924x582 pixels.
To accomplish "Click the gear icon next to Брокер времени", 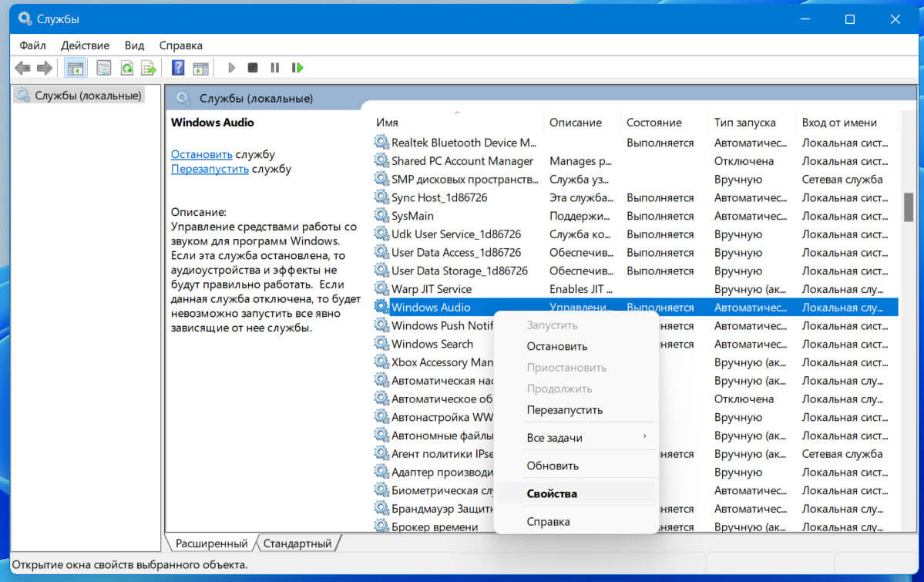I will [x=381, y=526].
